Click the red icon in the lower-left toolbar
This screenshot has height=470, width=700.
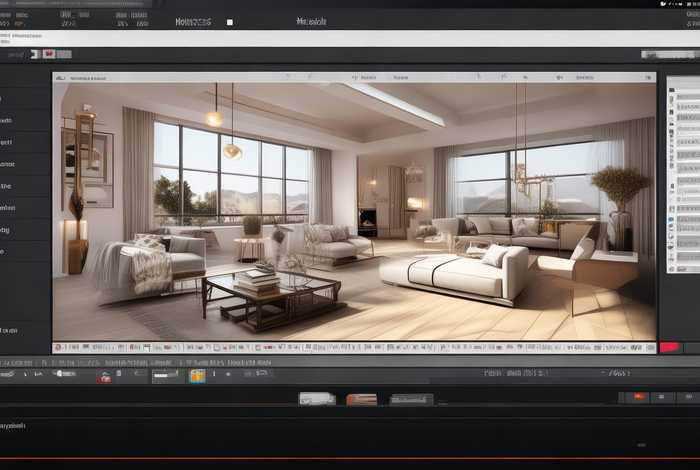pyautogui.click(x=104, y=377)
